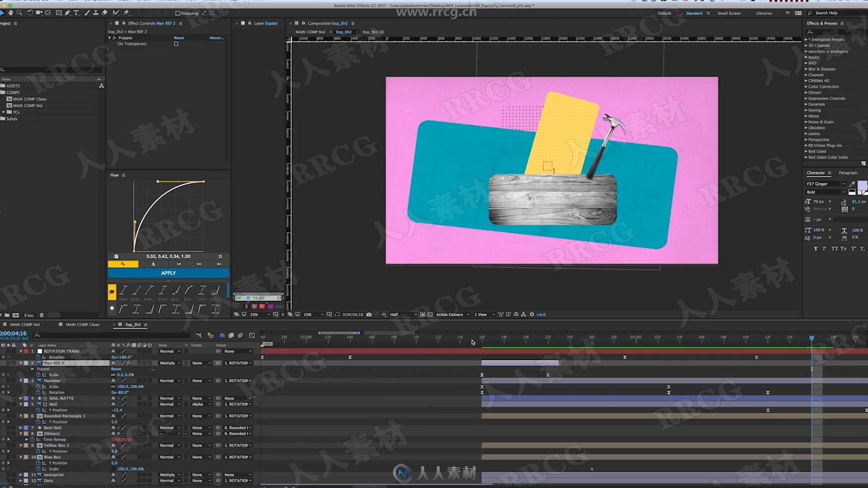868x488 pixels.
Task: Select the Puppet Pin tool
Action: pyautogui.click(x=126, y=13)
